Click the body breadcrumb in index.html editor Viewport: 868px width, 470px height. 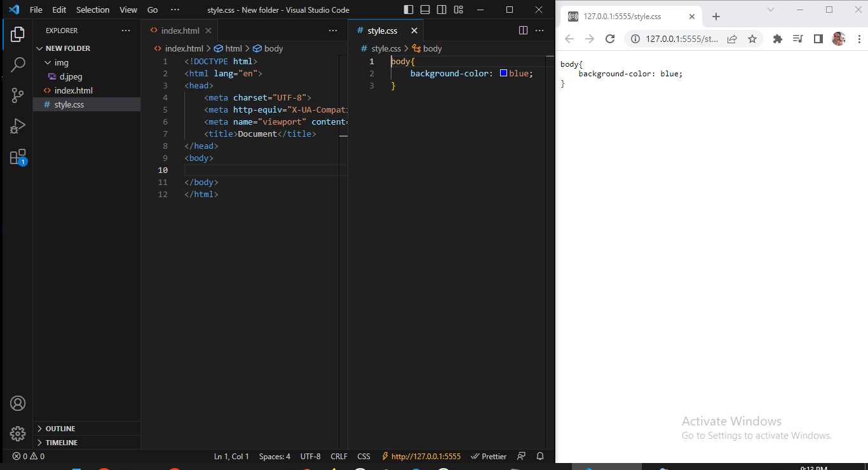[x=268, y=48]
